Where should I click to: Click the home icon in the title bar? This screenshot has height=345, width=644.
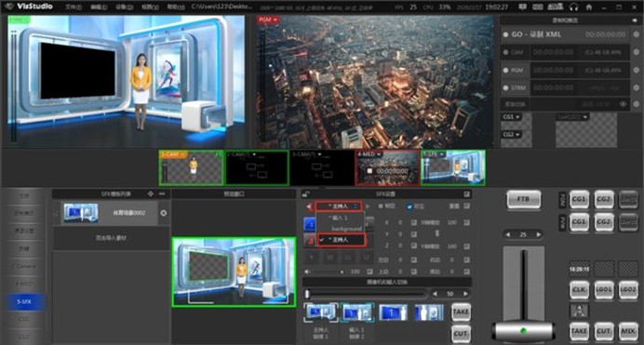[589, 7]
